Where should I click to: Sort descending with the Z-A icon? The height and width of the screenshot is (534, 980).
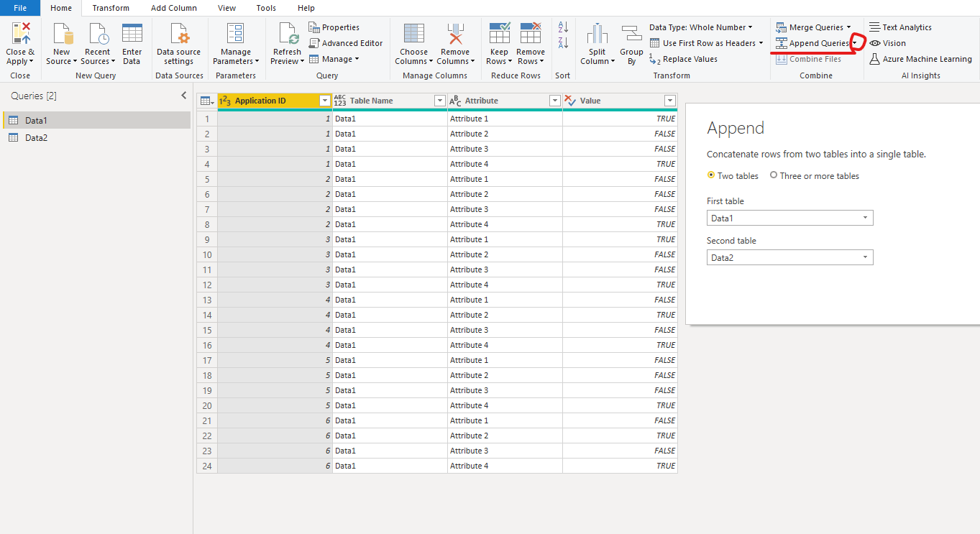[563, 43]
